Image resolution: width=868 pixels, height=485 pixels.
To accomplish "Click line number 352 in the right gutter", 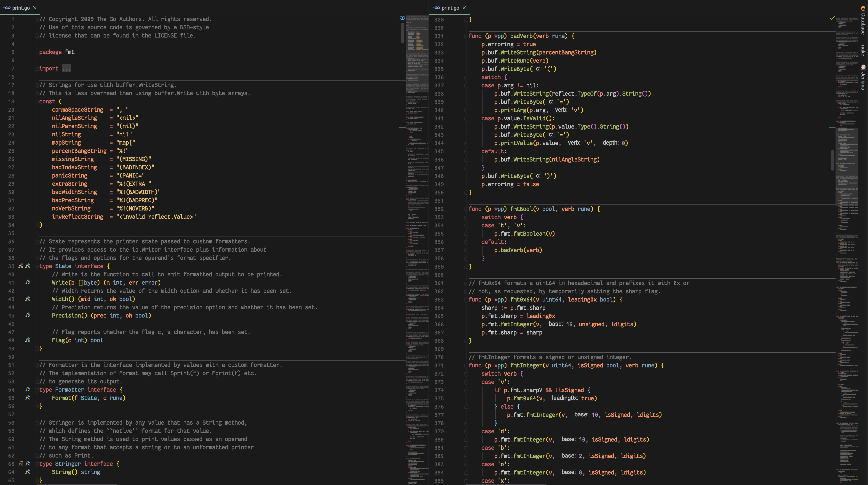I will (439, 209).
